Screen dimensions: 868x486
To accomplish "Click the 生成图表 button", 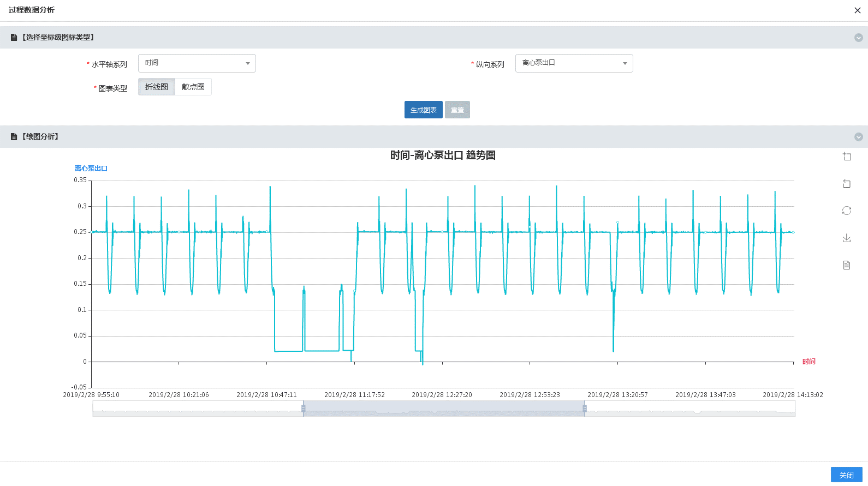I will [423, 110].
